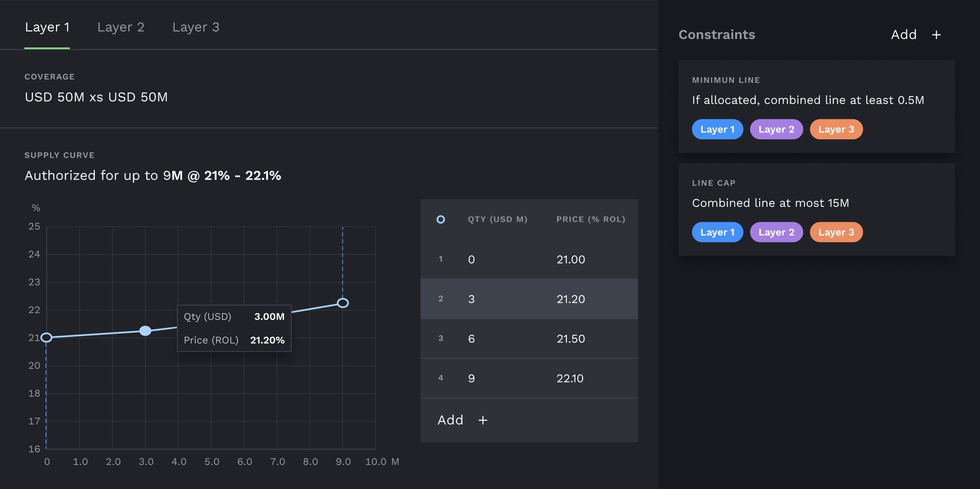Screen dimensions: 980x489
Task: Click the circle icon in table header
Action: coord(440,219)
